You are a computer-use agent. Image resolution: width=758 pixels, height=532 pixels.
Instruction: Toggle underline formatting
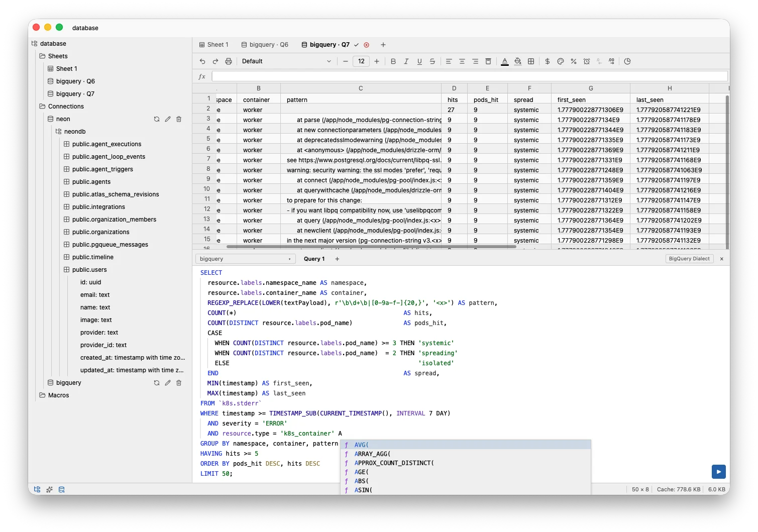pyautogui.click(x=419, y=61)
